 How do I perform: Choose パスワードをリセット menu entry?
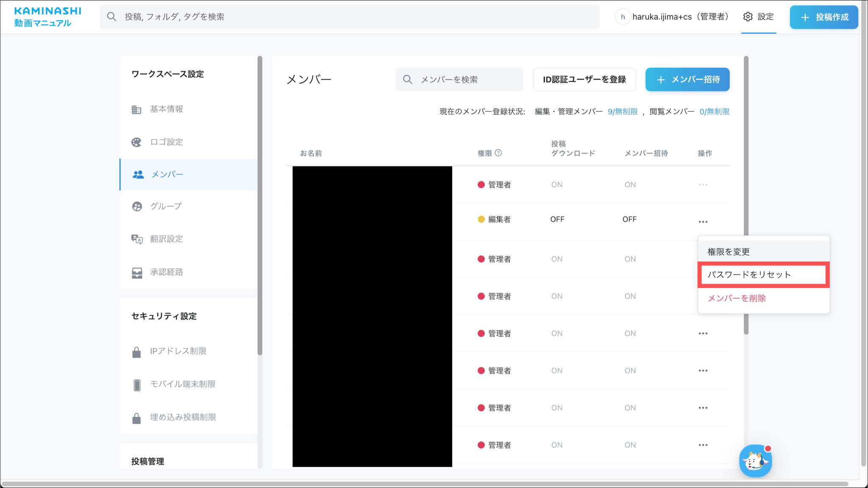coord(749,274)
